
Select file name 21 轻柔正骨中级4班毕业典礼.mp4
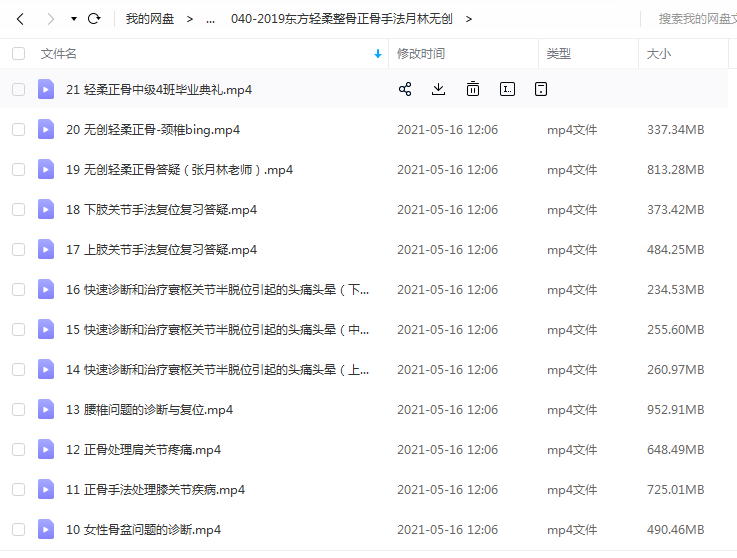(159, 89)
